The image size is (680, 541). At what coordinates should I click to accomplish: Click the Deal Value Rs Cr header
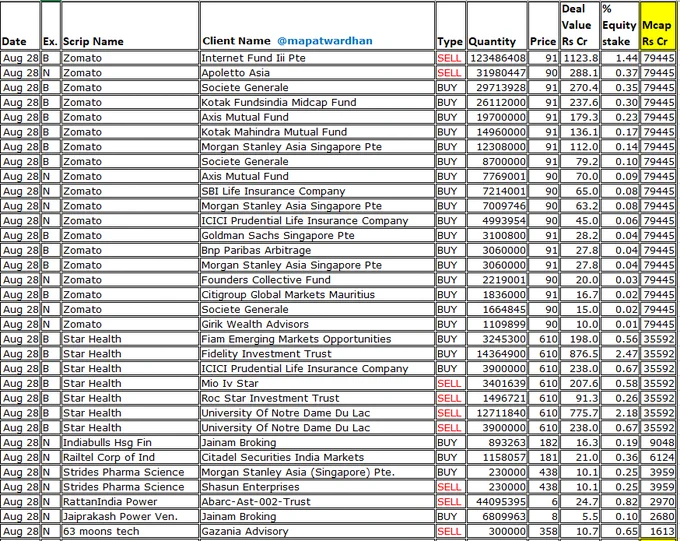click(579, 26)
